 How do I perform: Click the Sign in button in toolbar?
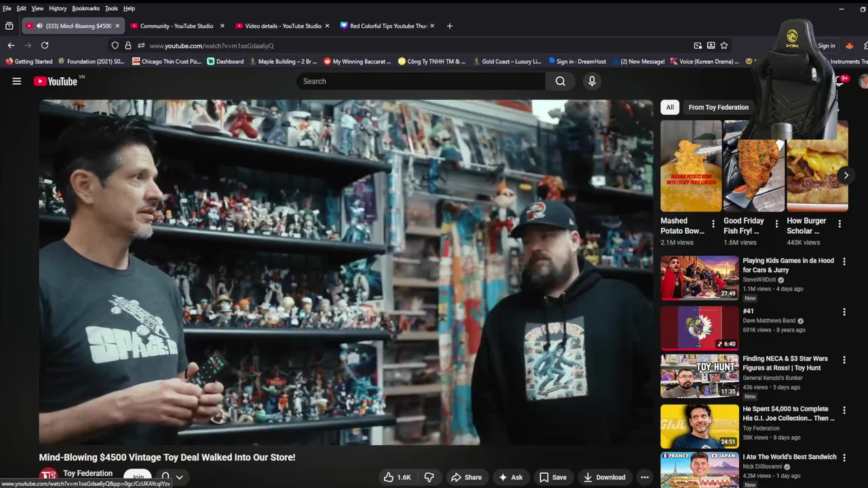click(827, 45)
